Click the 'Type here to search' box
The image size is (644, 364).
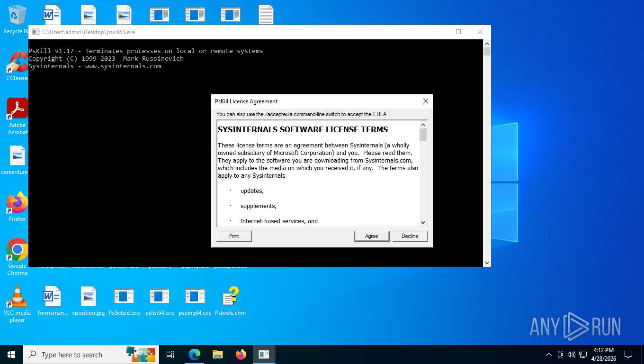90,355
